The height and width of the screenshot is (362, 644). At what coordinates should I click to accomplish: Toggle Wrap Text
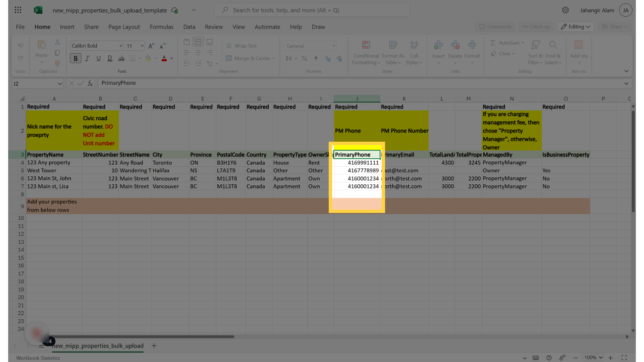[241, 46]
